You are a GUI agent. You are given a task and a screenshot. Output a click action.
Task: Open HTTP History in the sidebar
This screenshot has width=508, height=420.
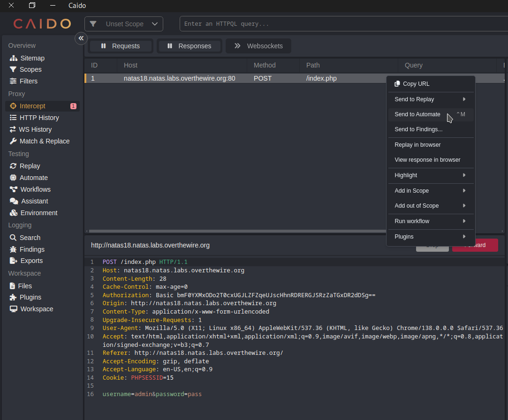[x=39, y=118]
